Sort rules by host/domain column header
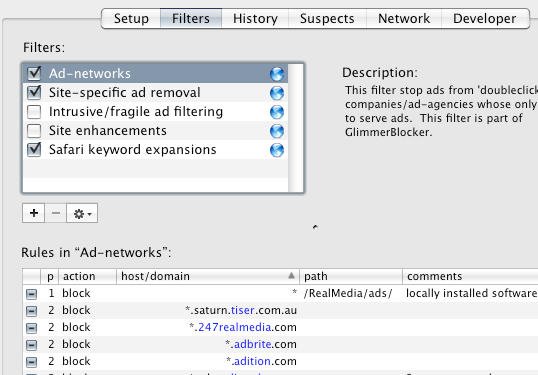This screenshot has width=538, height=375. pyautogui.click(x=208, y=276)
